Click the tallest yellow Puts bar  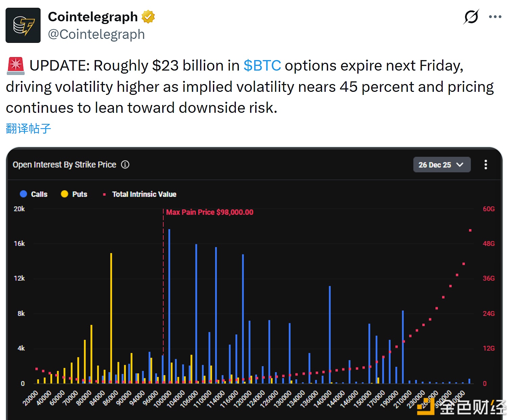pos(111,317)
